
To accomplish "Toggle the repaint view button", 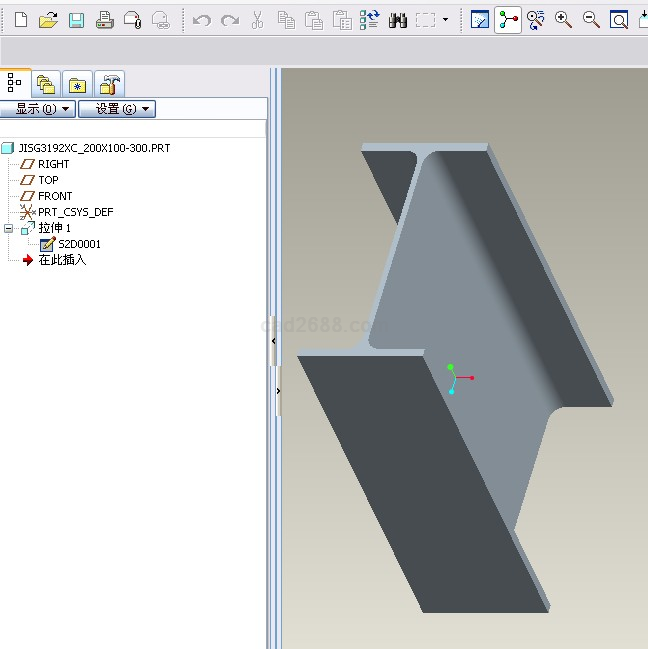I will (x=480, y=20).
